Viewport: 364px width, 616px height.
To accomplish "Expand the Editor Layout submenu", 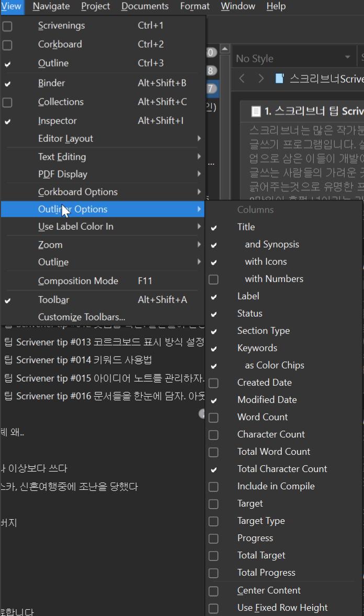I will point(103,139).
